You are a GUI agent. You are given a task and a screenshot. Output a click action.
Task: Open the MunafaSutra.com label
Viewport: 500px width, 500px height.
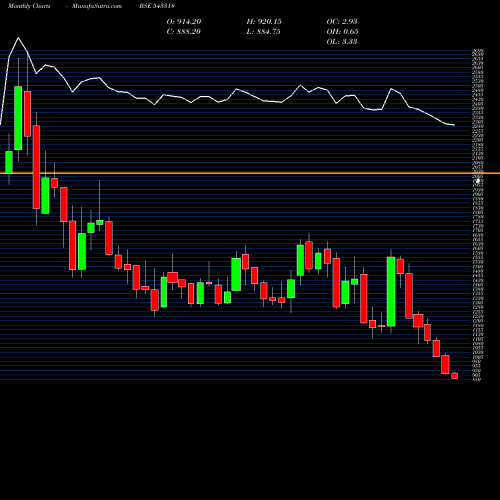[x=97, y=6]
